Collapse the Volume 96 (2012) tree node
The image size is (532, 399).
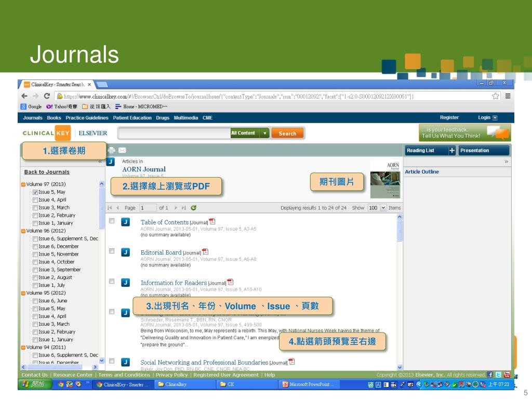point(23,231)
